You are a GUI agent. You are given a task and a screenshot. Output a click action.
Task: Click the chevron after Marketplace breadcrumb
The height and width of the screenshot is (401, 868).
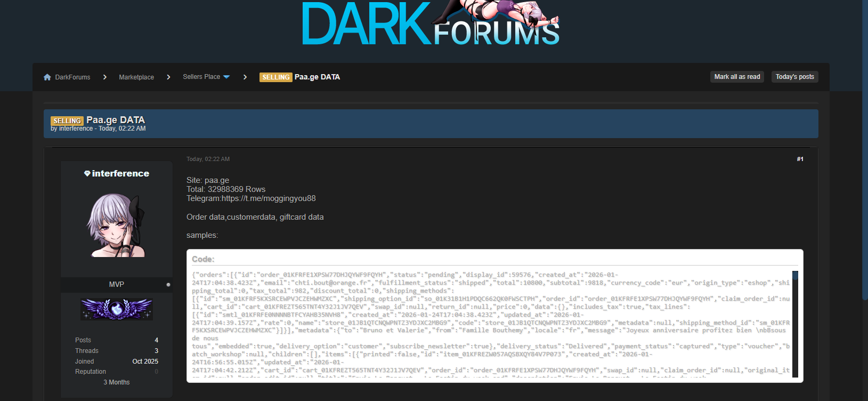pyautogui.click(x=168, y=77)
